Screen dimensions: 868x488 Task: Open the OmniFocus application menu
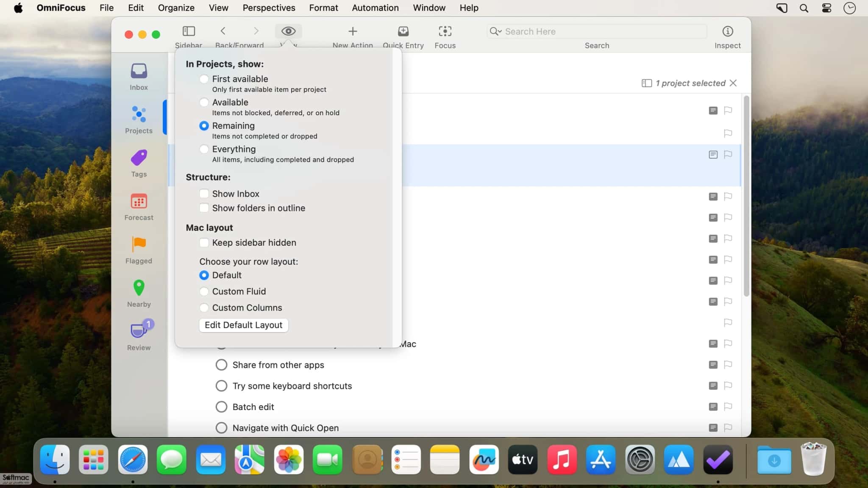pyautogui.click(x=61, y=8)
